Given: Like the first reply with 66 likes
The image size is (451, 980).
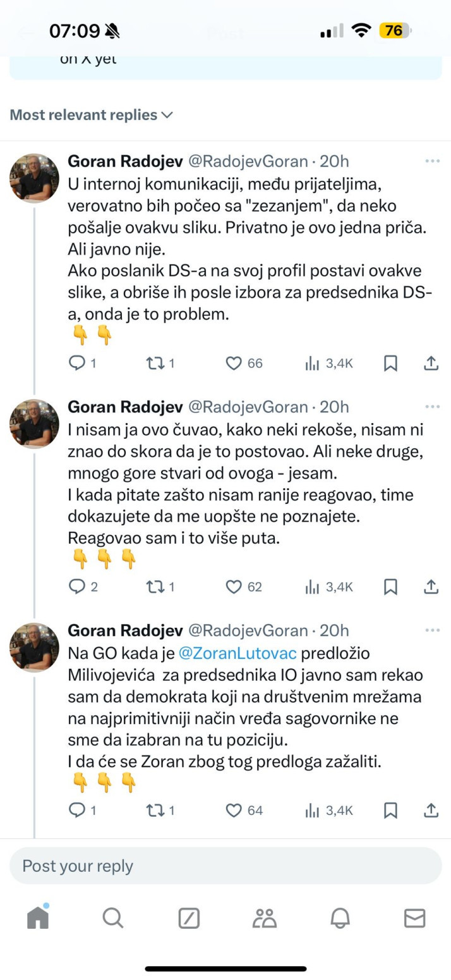Looking at the screenshot, I should pyautogui.click(x=234, y=363).
